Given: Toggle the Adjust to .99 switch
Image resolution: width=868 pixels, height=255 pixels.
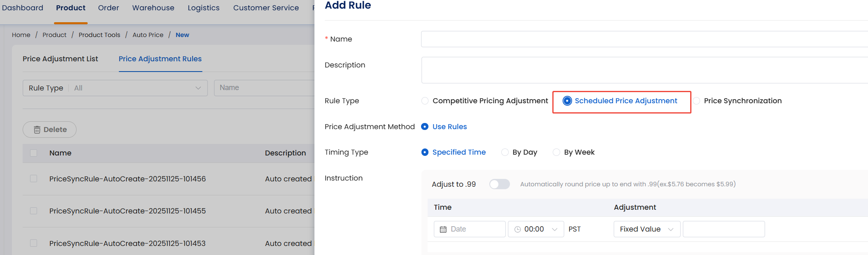Looking at the screenshot, I should click(x=499, y=184).
